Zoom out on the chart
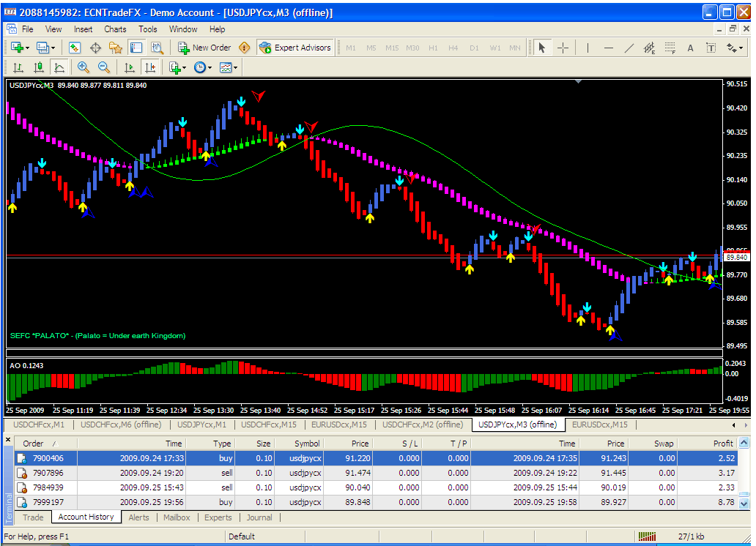 (x=103, y=67)
